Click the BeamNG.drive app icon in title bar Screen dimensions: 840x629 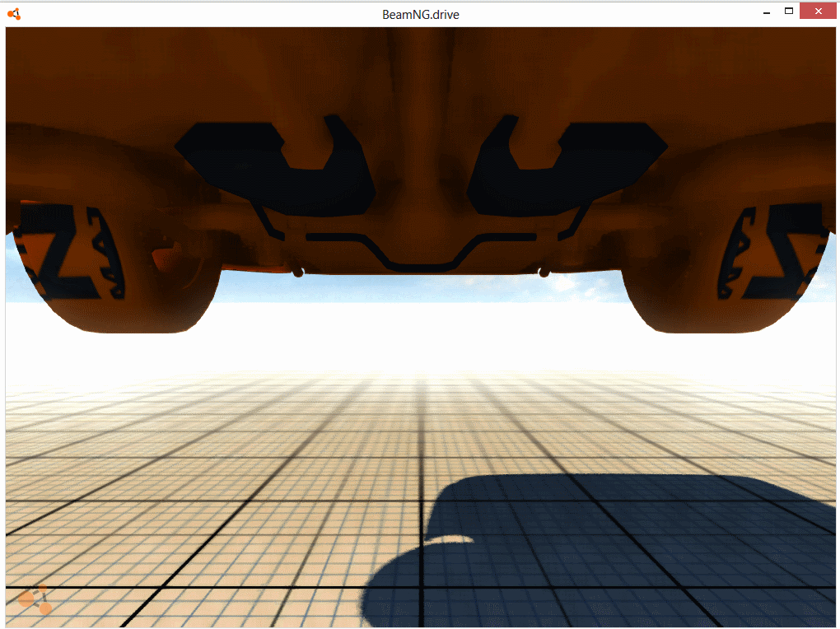[x=14, y=15]
